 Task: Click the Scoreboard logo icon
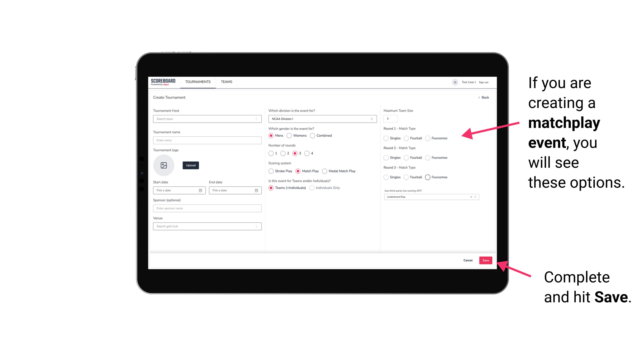(163, 82)
